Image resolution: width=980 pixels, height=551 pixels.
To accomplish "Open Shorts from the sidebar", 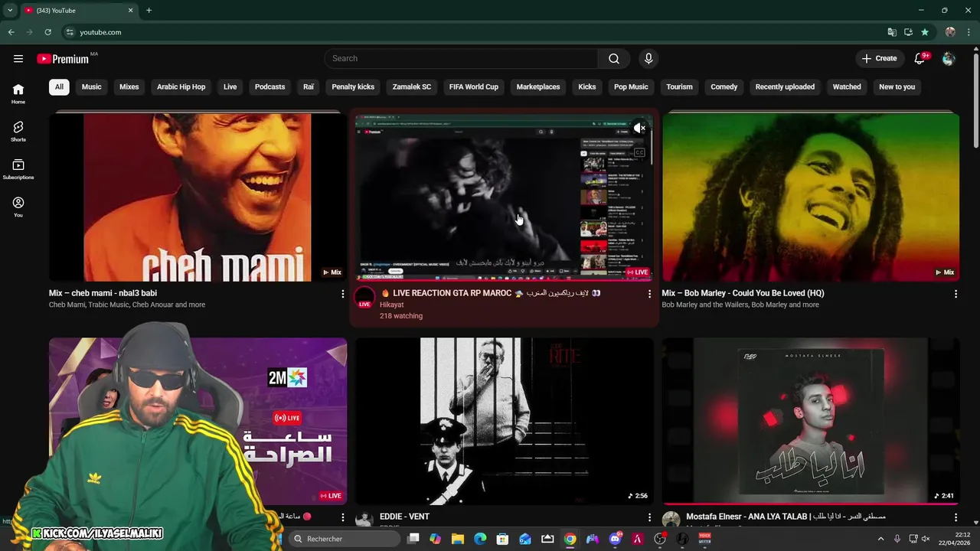I will [18, 131].
